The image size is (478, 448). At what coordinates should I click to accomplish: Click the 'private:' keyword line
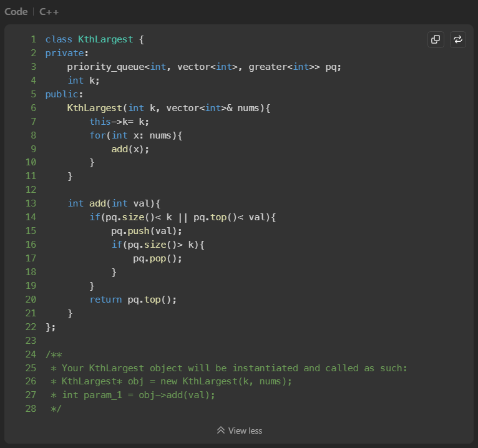coord(67,53)
